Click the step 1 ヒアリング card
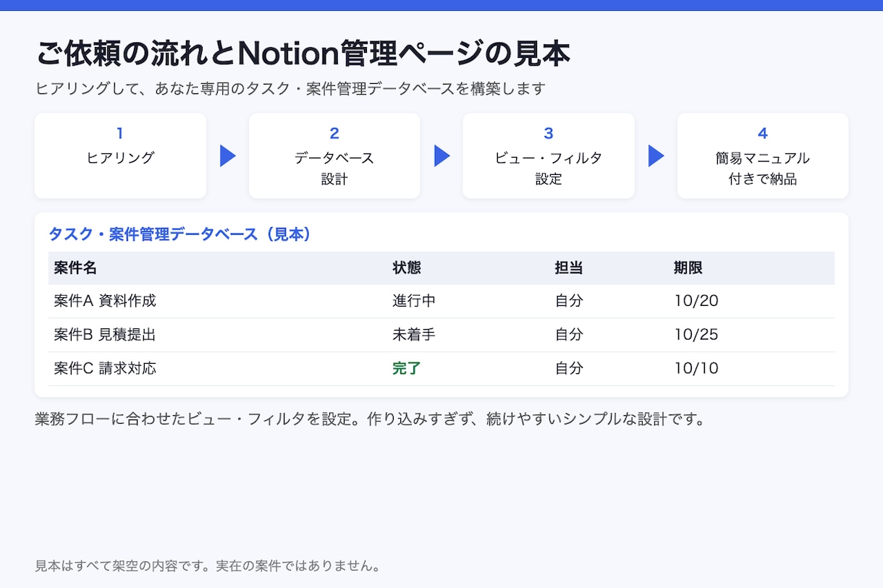The height and width of the screenshot is (588, 883). [120, 155]
